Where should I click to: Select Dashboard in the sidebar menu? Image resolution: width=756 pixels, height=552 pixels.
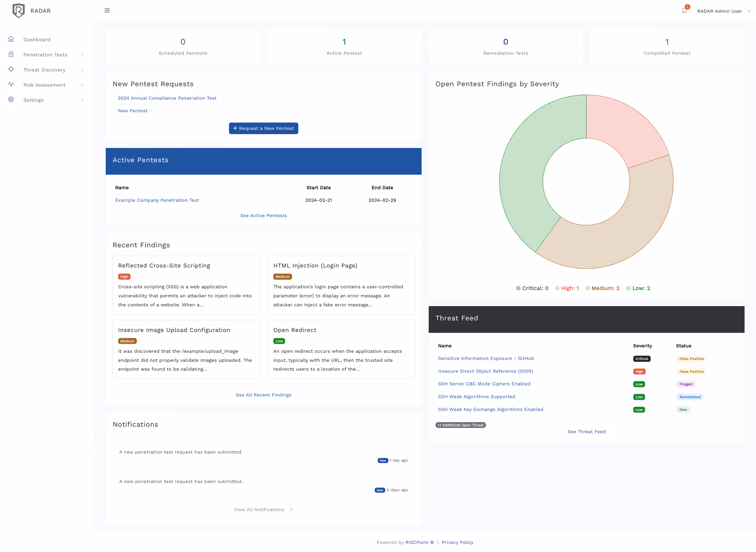pyautogui.click(x=37, y=39)
